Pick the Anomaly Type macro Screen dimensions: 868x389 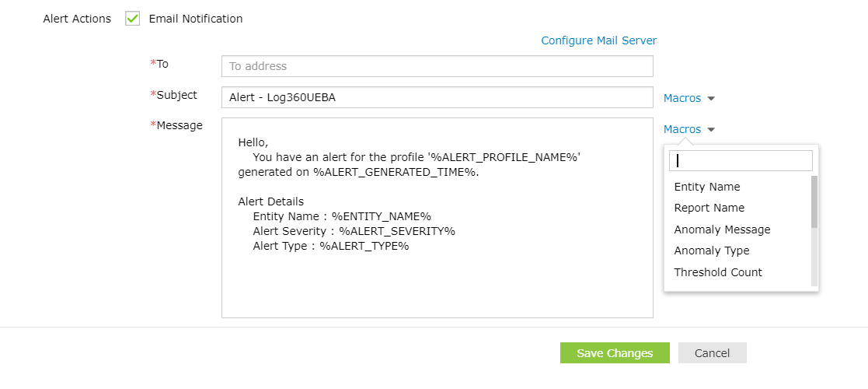pos(712,251)
